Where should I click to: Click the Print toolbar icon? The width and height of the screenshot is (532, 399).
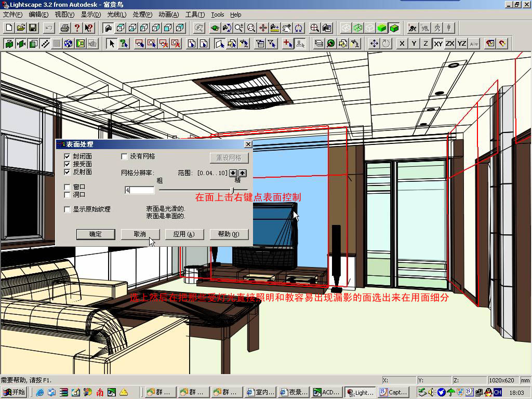64,28
